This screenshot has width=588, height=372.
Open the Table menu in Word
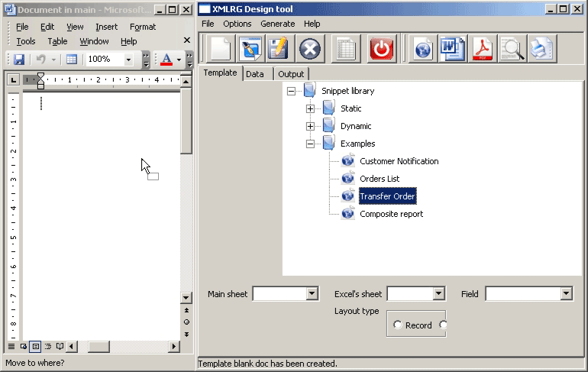point(57,41)
